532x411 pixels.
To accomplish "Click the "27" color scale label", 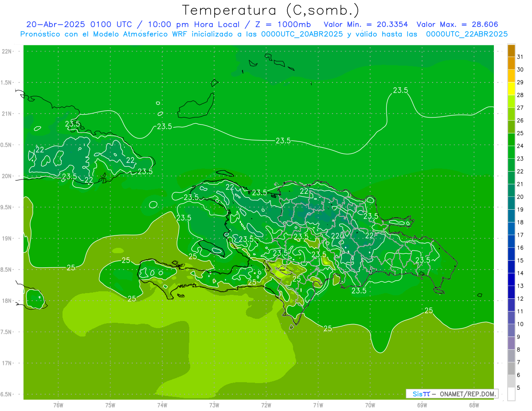I will click(520, 108).
